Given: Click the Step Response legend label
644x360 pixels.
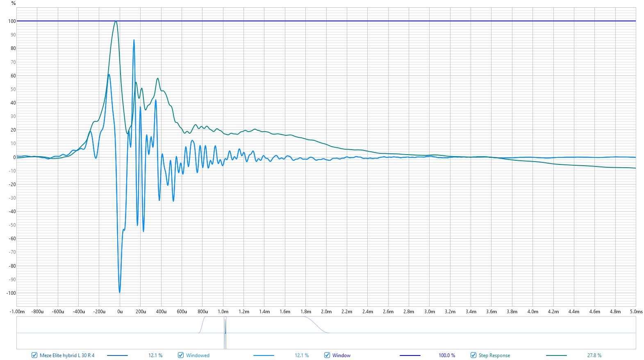Looking at the screenshot, I should pyautogui.click(x=494, y=355).
